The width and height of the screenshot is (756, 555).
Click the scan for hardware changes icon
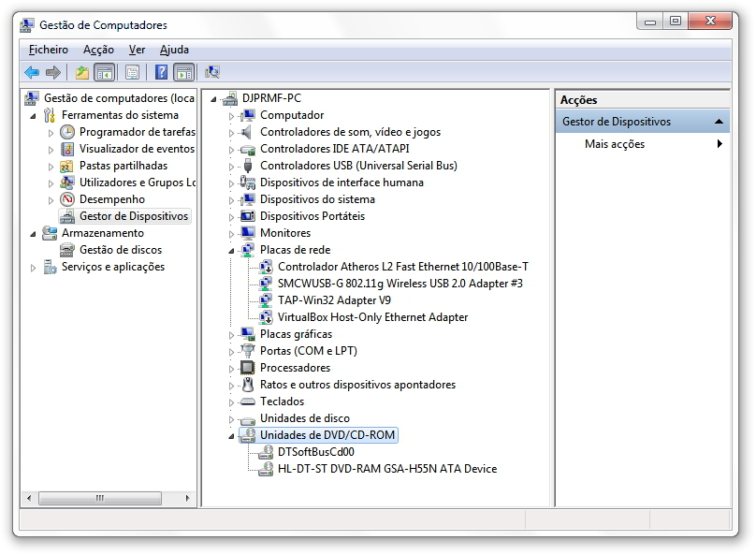click(212, 72)
